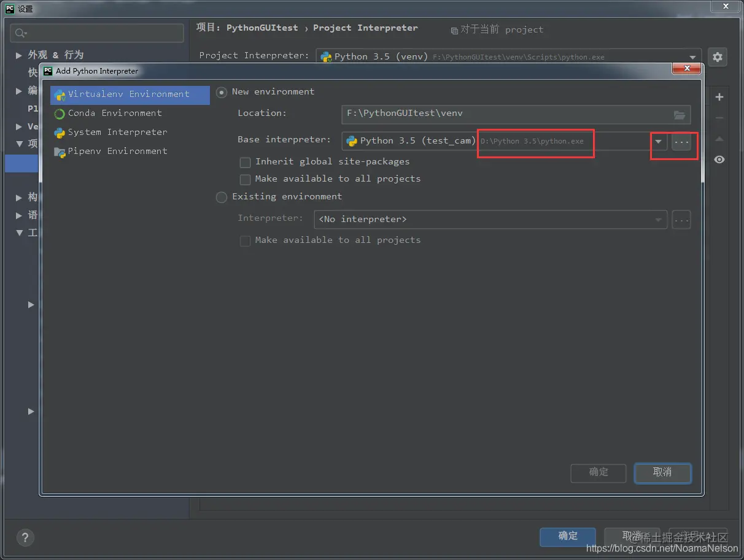Click the Project Interpreter breadcrumb text
This screenshot has width=744, height=560.
coord(365,28)
